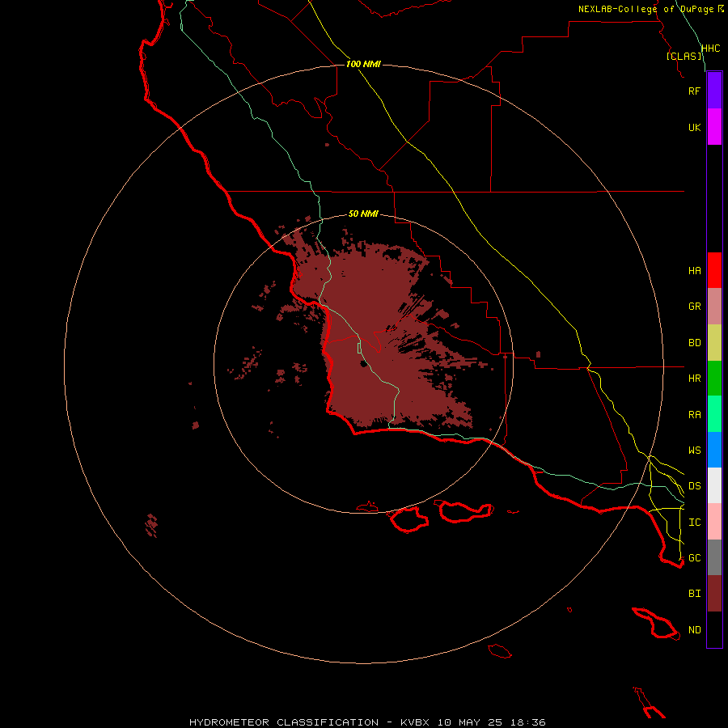Click the WS blue color swatch
The height and width of the screenshot is (728, 728).
(714, 450)
